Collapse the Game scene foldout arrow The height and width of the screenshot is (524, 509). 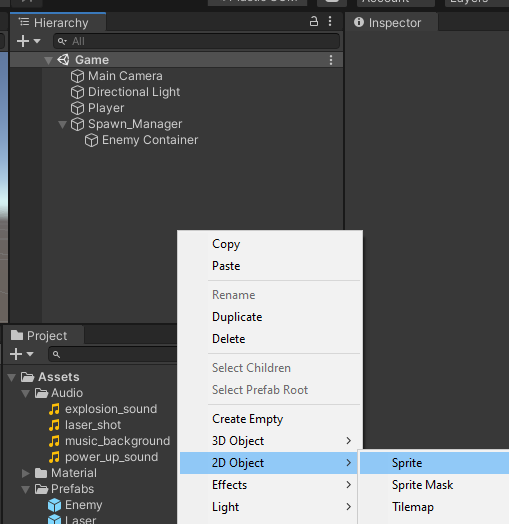pos(48,60)
